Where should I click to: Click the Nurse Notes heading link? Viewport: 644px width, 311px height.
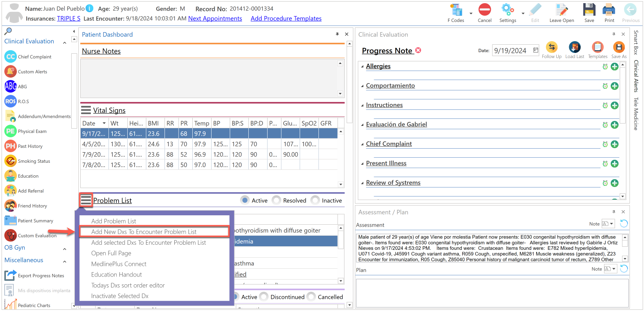pyautogui.click(x=101, y=51)
